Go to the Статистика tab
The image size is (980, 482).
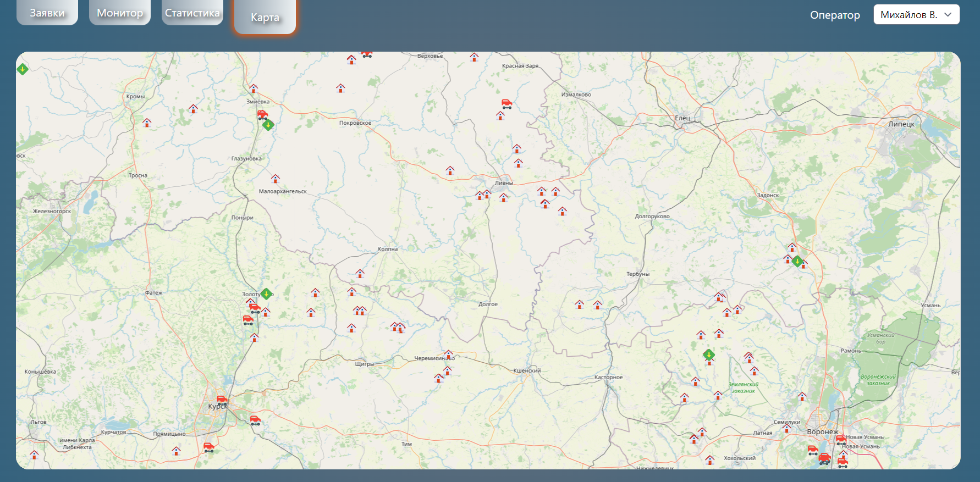coord(192,13)
